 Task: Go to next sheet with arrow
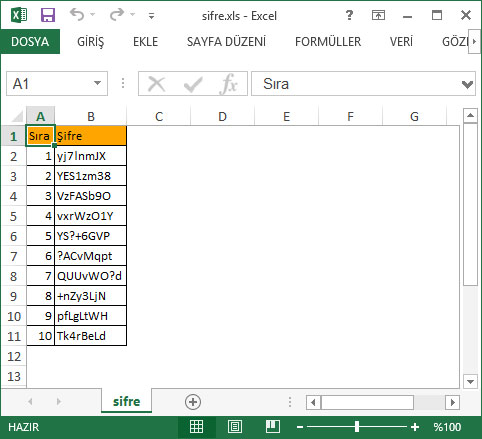pos(59,402)
